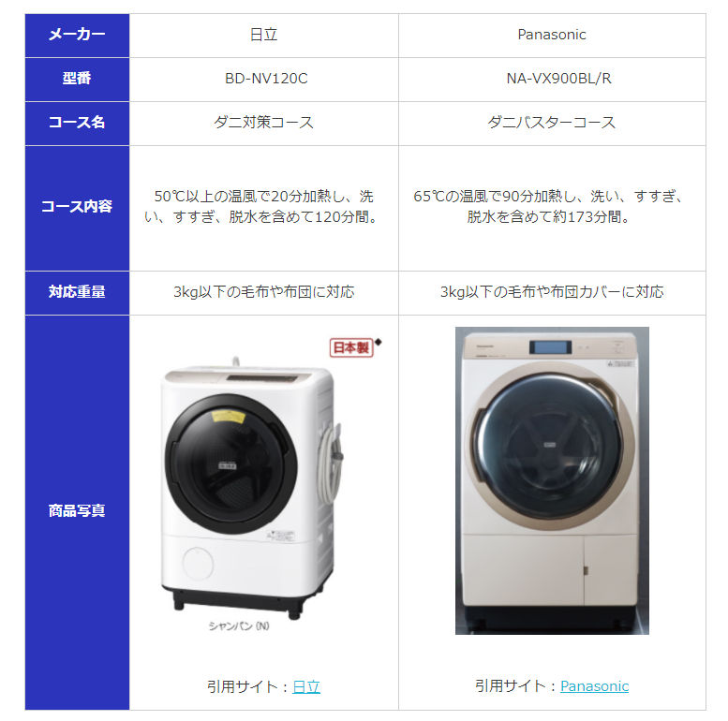Click the 3kg以下の毛布や布団に対応 cell
This screenshot has height=721, width=728.
tap(263, 293)
